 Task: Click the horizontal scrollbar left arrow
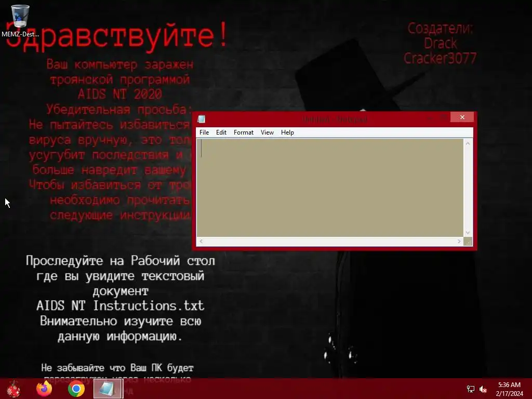tap(201, 241)
